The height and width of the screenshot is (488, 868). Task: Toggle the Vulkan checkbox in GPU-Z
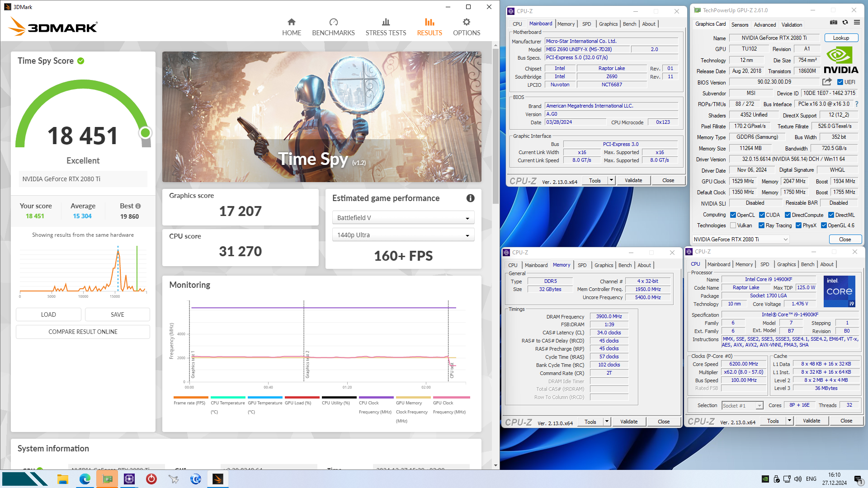pos(733,225)
